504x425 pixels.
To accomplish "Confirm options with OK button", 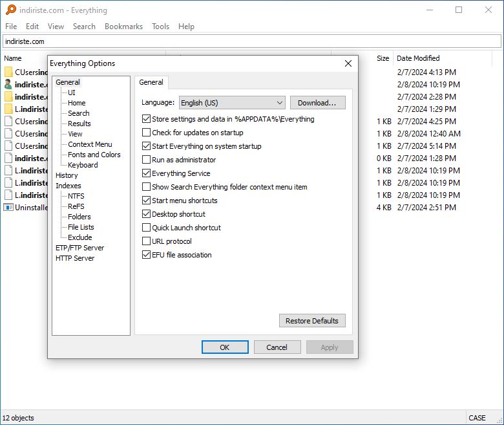I will (x=225, y=347).
